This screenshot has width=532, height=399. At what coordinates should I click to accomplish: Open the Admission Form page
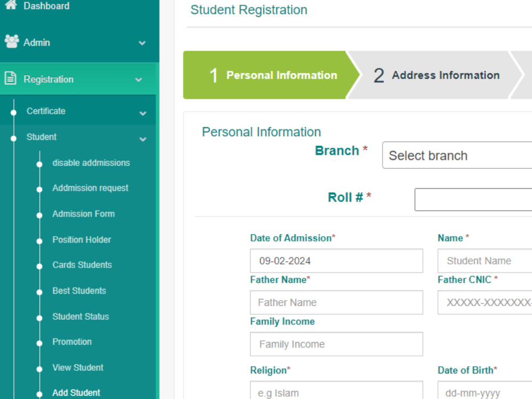click(x=83, y=214)
